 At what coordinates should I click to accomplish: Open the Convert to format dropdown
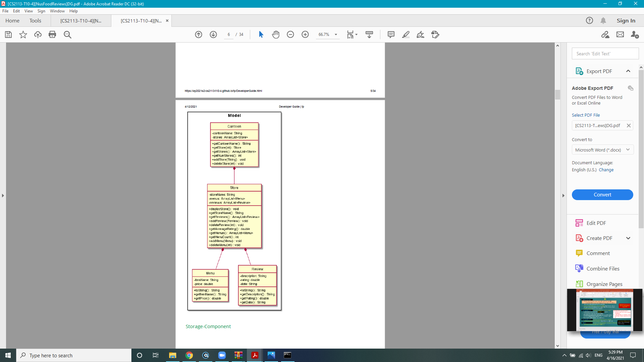[602, 150]
